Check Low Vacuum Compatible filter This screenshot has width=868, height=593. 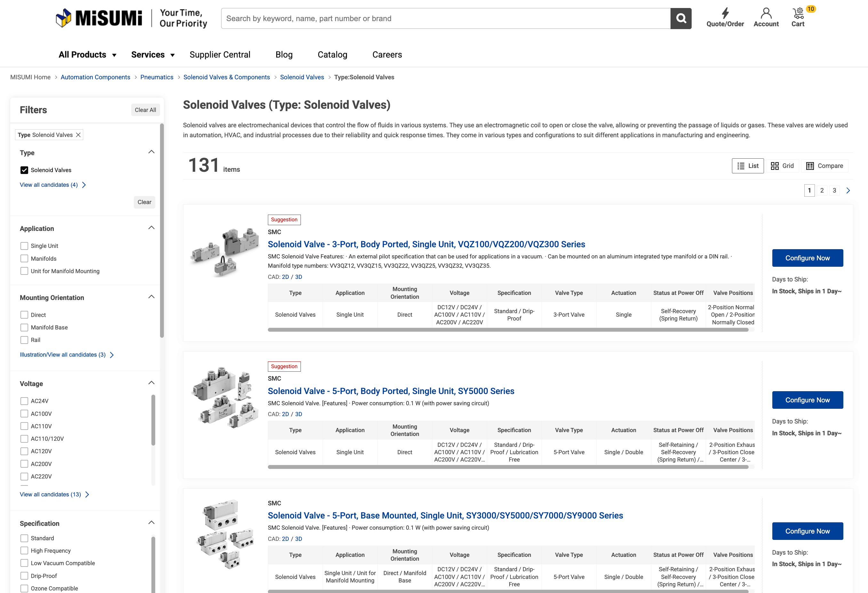(x=24, y=563)
